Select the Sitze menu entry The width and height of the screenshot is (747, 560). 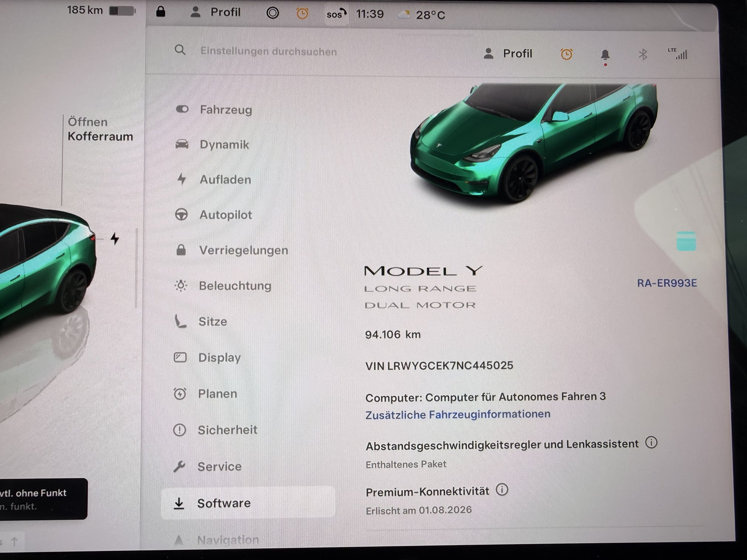200,321
